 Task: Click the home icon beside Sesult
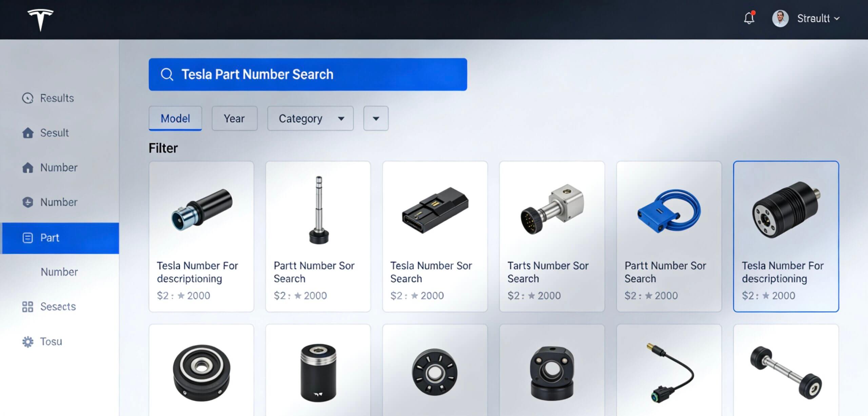point(28,133)
